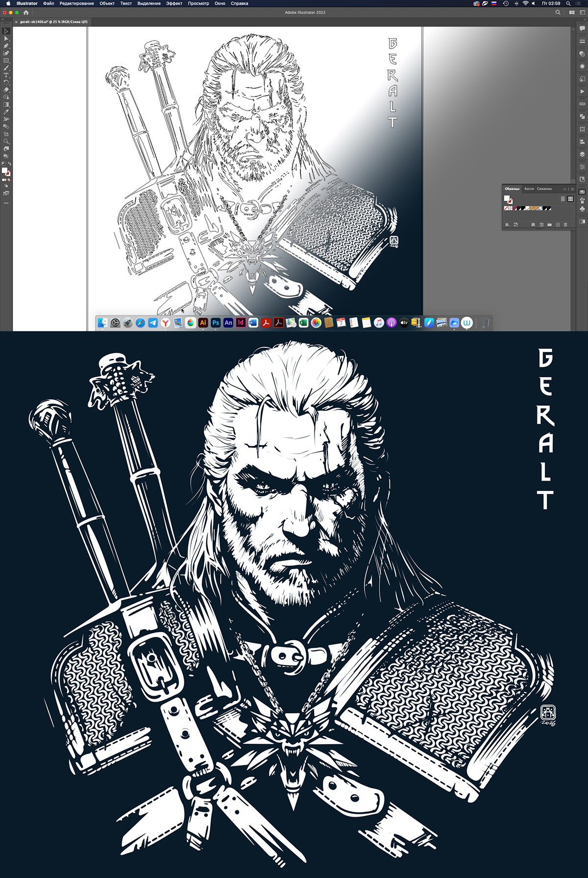
Task: Select the Gradient tool
Action: (x=6, y=104)
